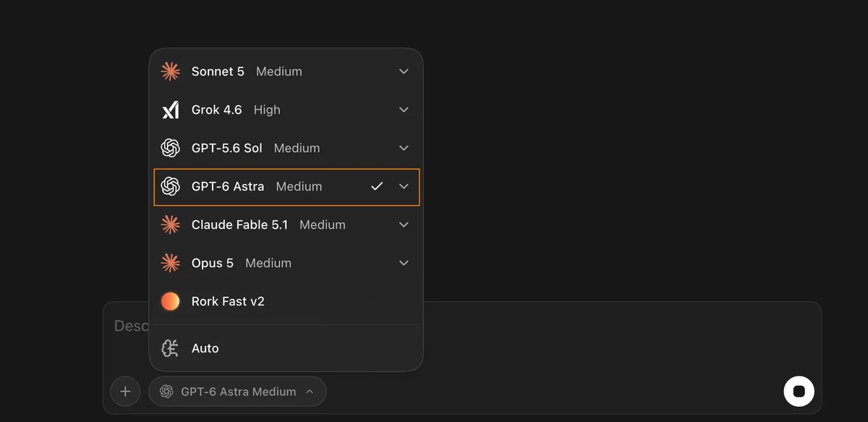Viewport: 868px width, 422px height.
Task: Click the Rork Fast v2 orange orb icon
Action: click(x=170, y=301)
